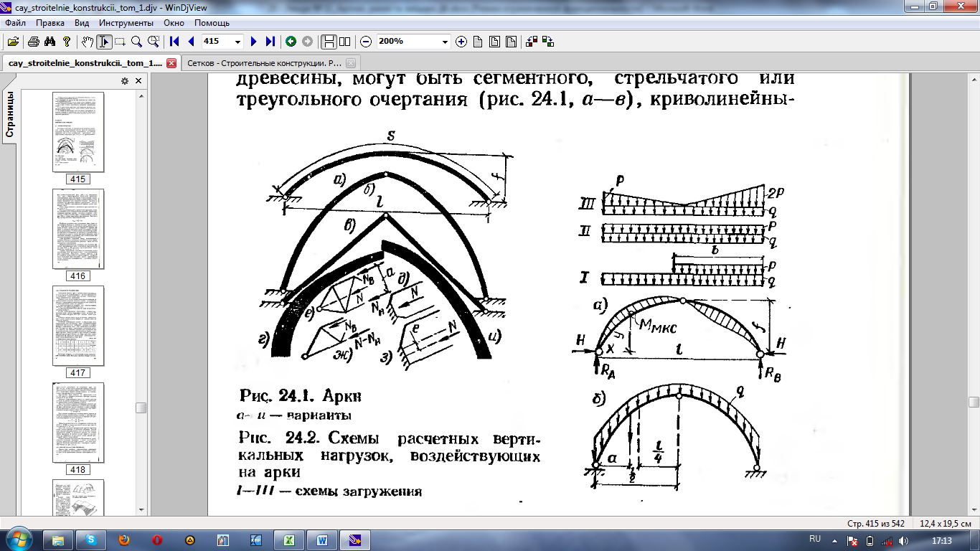Select the magnifier tool

(136, 42)
